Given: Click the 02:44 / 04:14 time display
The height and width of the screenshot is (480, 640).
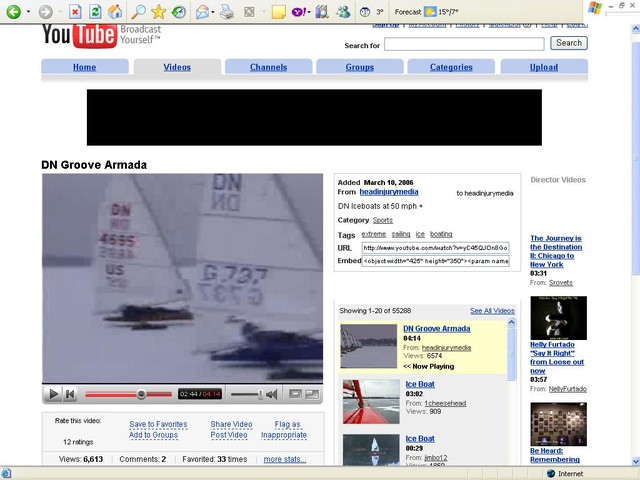Looking at the screenshot, I should pyautogui.click(x=200, y=394).
